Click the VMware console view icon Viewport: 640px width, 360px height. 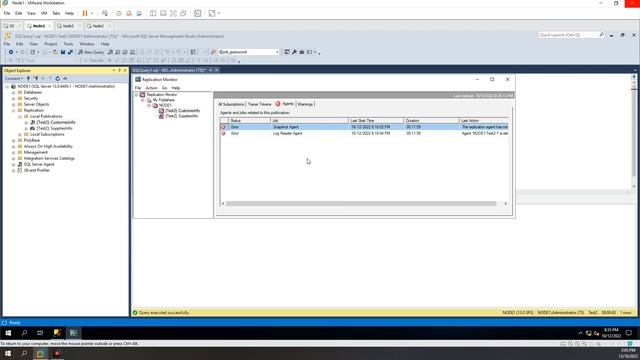click(x=198, y=13)
